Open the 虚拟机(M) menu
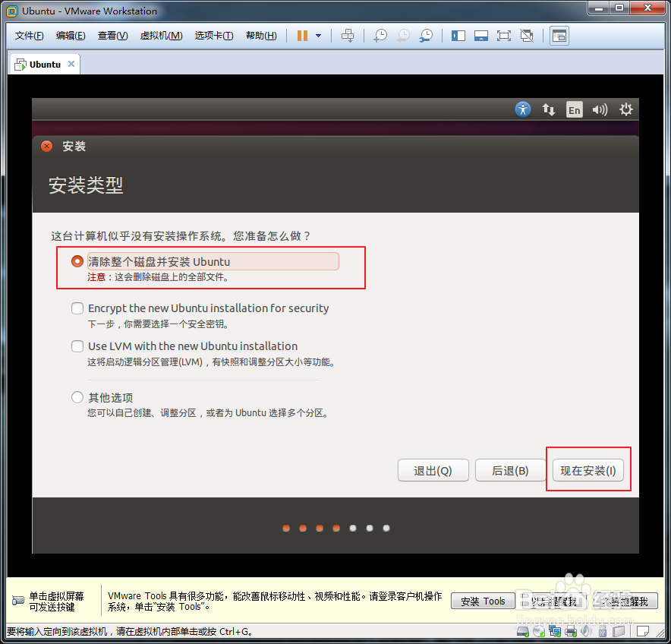Image resolution: width=671 pixels, height=644 pixels. (161, 35)
